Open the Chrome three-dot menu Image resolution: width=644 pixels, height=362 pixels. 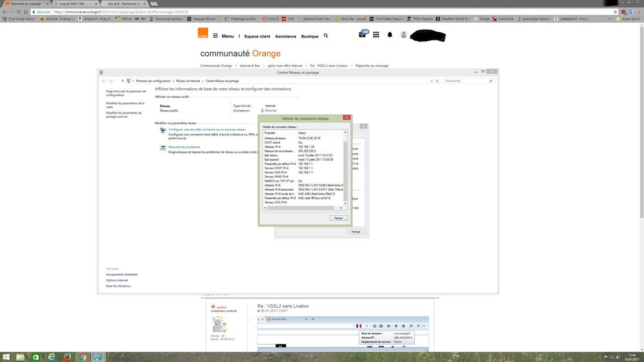(639, 12)
